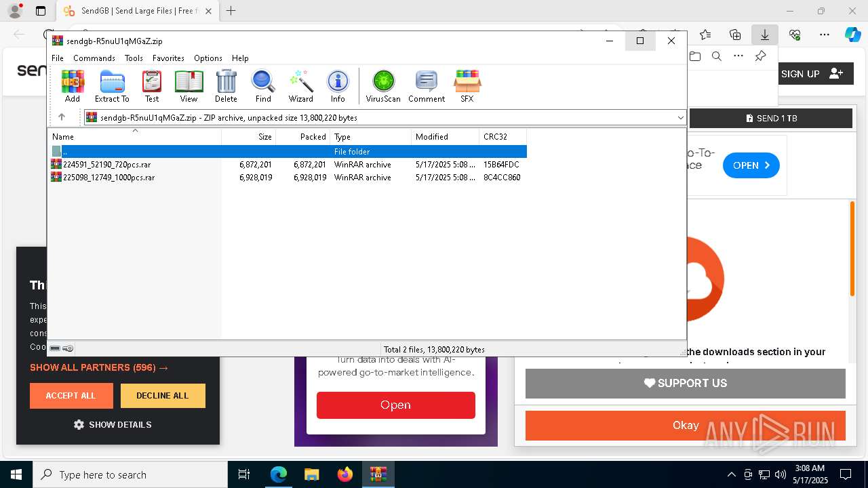868x488 pixels.
Task: Go up one folder level arrow
Action: point(62,117)
